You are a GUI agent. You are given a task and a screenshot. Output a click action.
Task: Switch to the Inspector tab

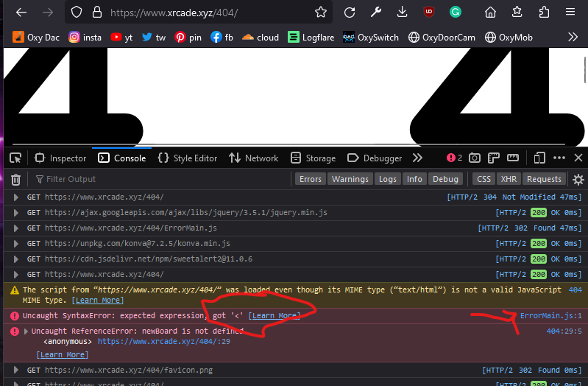60,158
